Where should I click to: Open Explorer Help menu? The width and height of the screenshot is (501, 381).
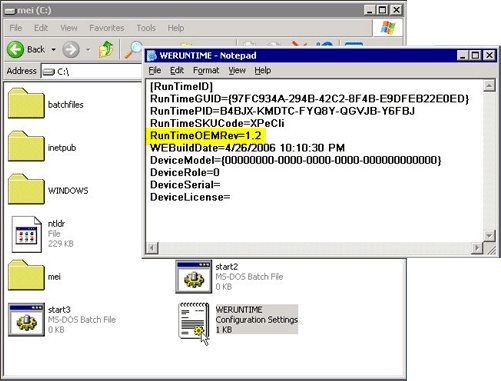(176, 28)
